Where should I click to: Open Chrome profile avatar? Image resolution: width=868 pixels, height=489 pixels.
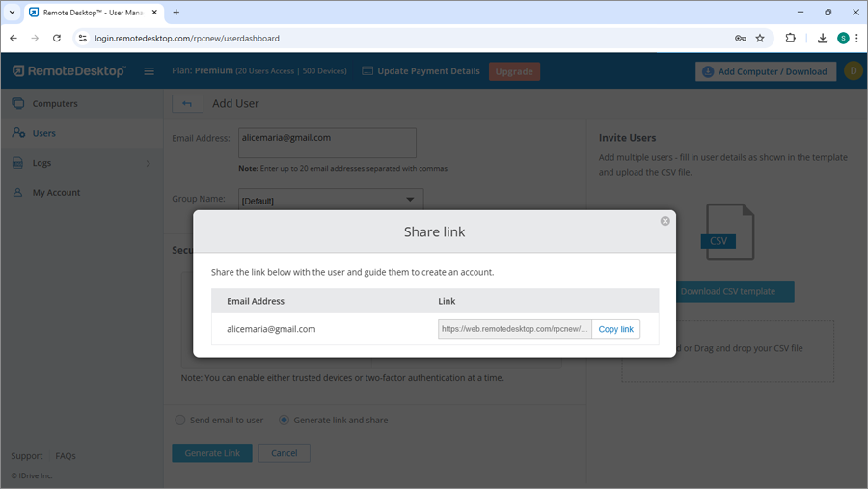click(x=843, y=39)
